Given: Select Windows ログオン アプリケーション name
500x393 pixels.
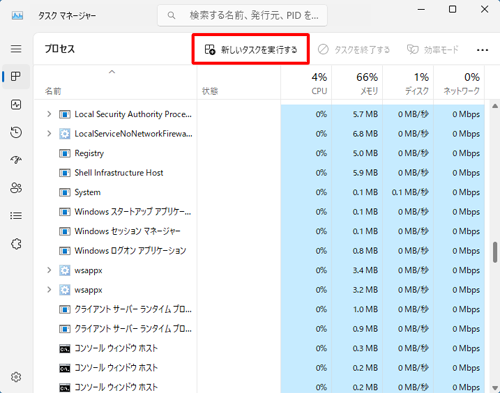Looking at the screenshot, I should [130, 251].
